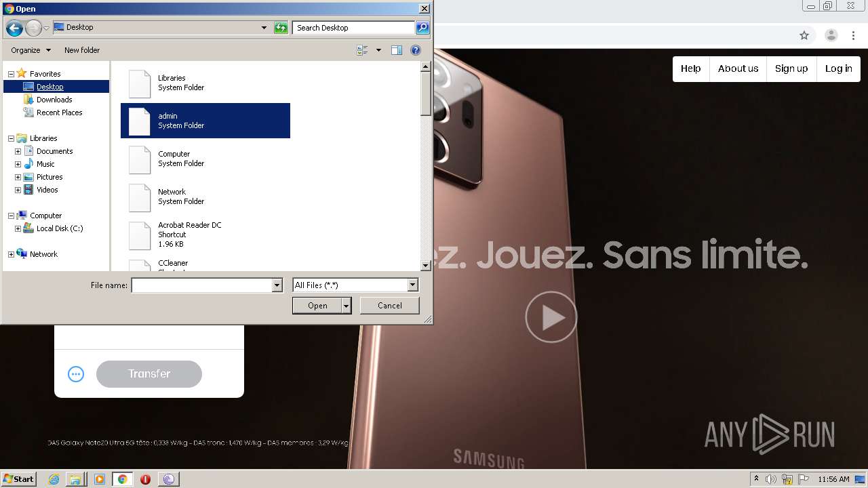The image size is (868, 488).
Task: Click the search magnifier icon
Action: (422, 28)
